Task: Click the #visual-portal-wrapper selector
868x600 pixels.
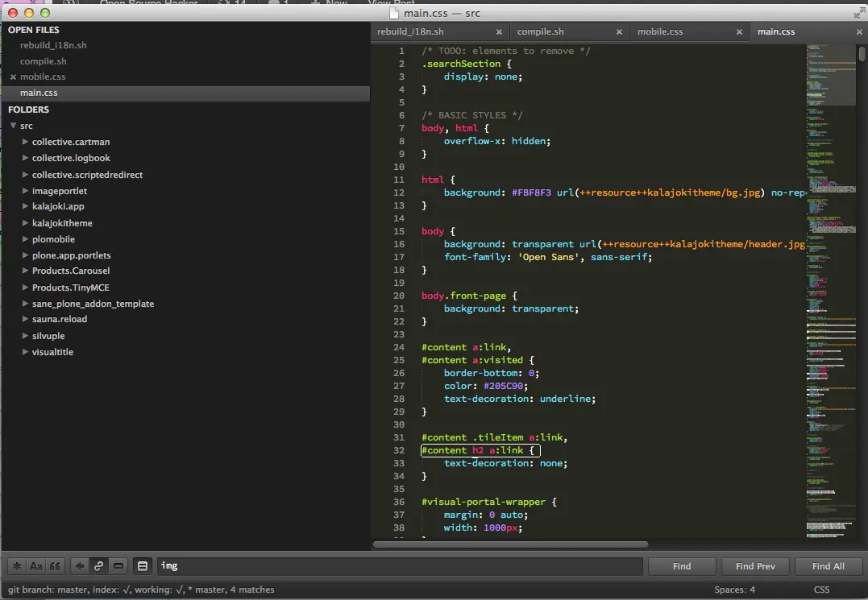Action: click(484, 502)
